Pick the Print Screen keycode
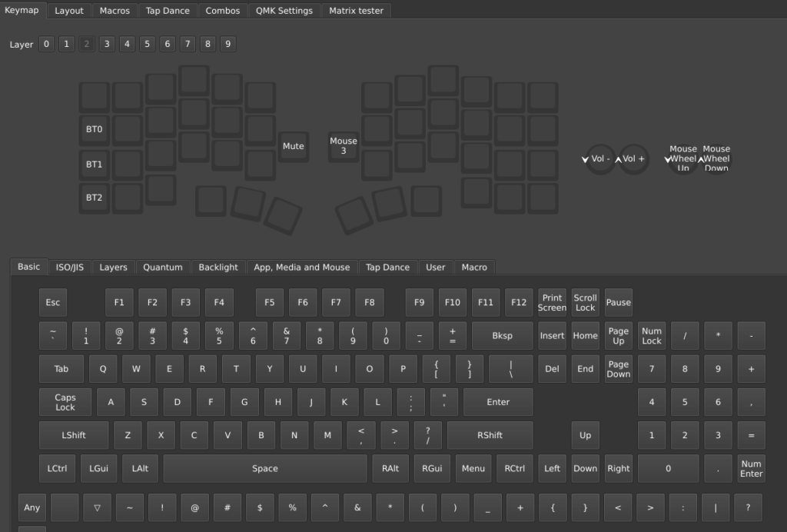Screen dimensions: 787x532 pos(552,303)
